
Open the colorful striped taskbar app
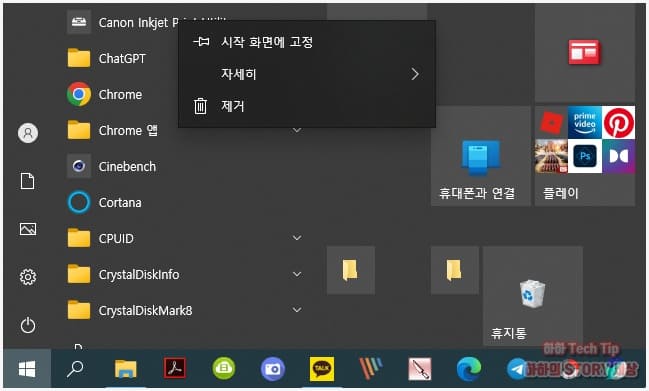[x=370, y=368]
